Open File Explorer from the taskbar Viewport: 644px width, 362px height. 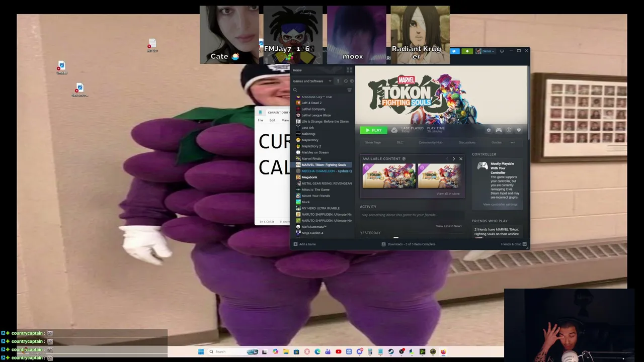[x=285, y=351]
